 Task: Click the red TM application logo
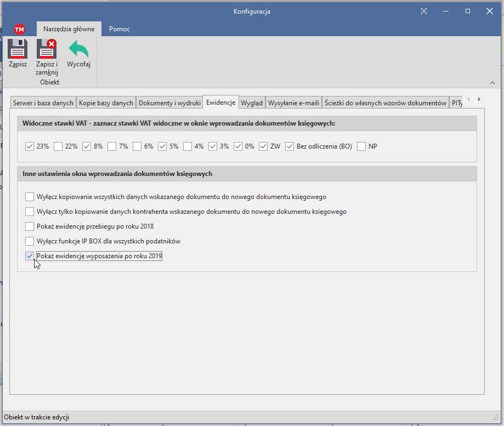pyautogui.click(x=19, y=30)
